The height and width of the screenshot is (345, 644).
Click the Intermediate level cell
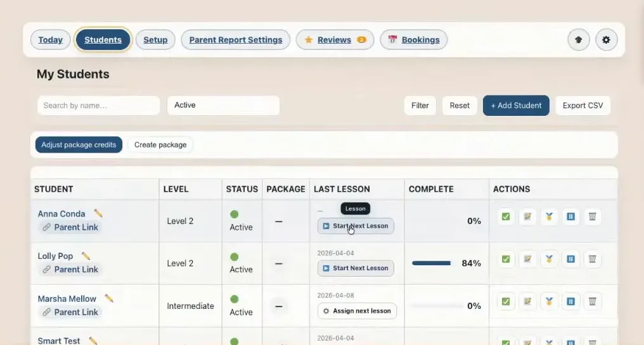click(x=190, y=306)
